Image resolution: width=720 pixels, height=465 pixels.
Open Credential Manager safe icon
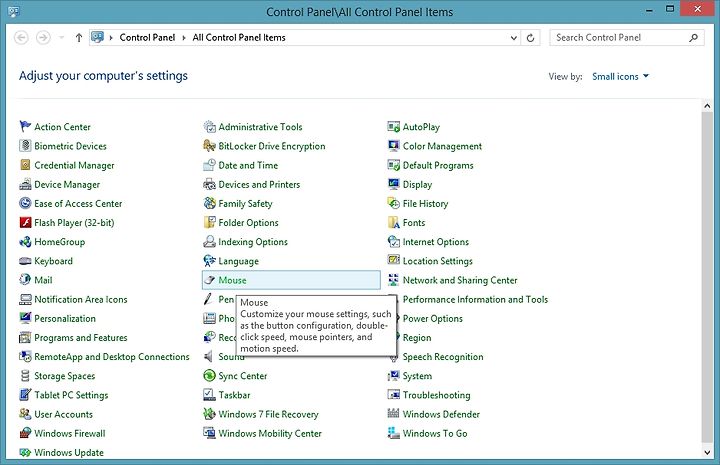[25, 165]
